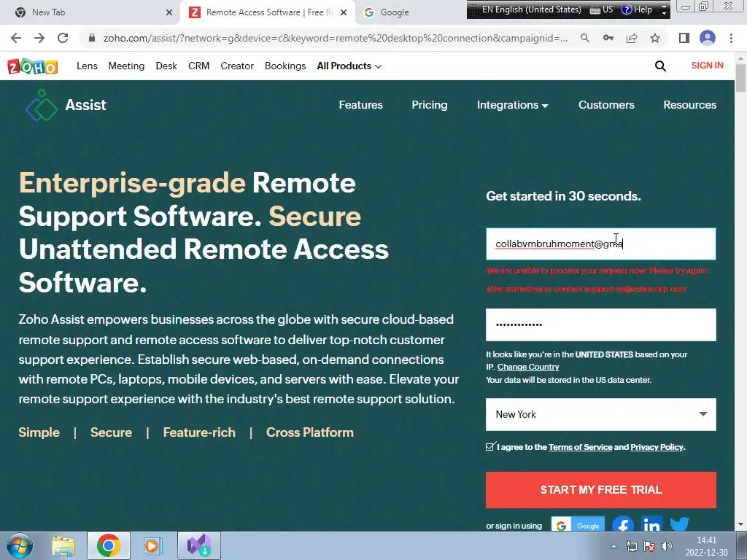Click the URL text in the address bar
Image resolution: width=747 pixels, height=560 pixels.
[336, 38]
